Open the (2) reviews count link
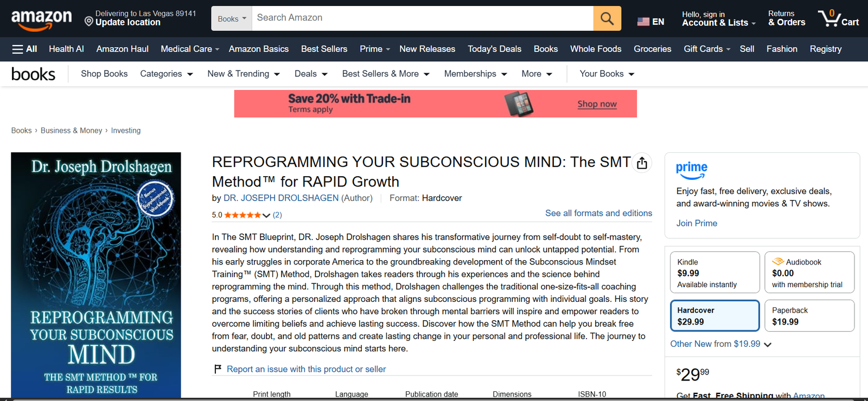868x401 pixels. point(277,215)
